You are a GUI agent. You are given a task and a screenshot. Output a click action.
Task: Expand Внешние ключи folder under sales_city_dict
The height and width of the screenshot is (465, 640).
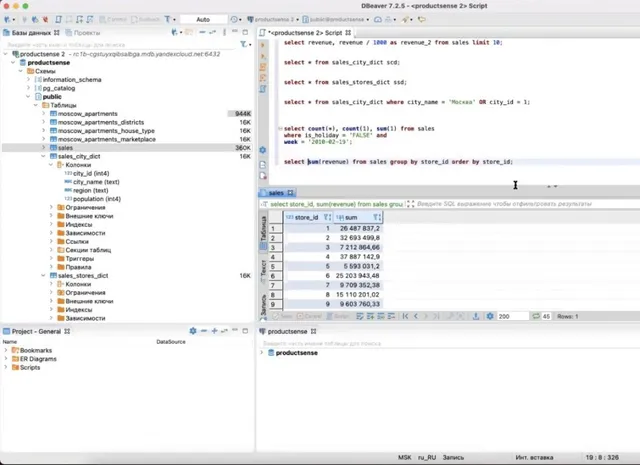(x=51, y=216)
